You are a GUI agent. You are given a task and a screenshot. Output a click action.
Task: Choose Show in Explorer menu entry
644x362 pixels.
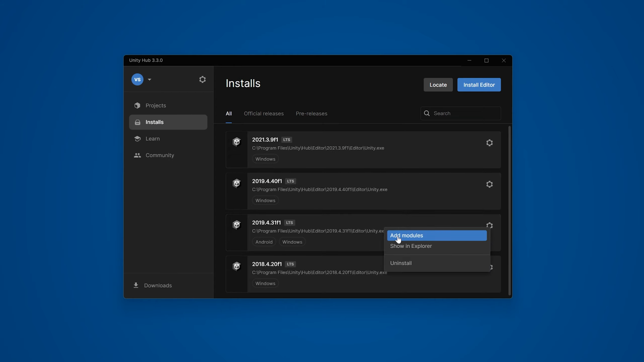pyautogui.click(x=437, y=246)
